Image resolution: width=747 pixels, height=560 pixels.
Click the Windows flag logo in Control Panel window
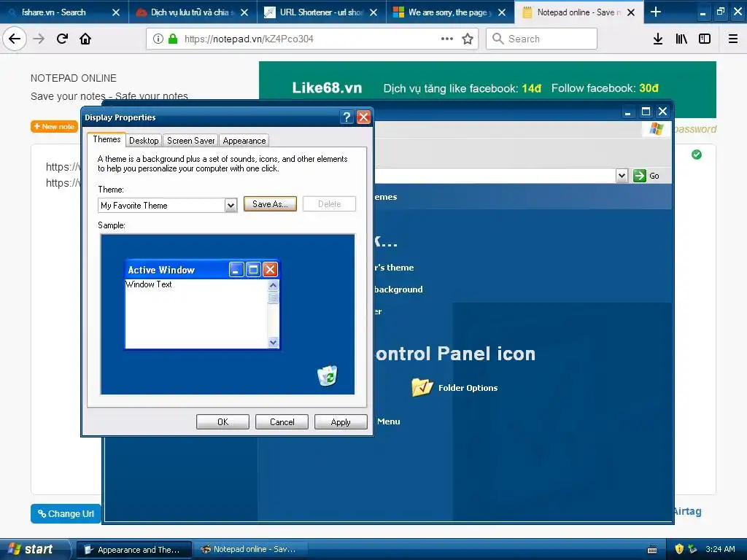(656, 128)
